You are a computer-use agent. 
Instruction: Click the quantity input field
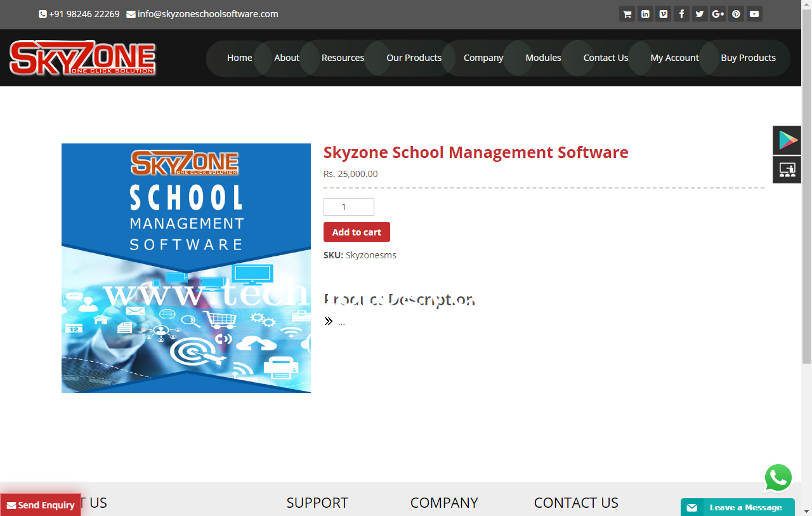(x=349, y=207)
